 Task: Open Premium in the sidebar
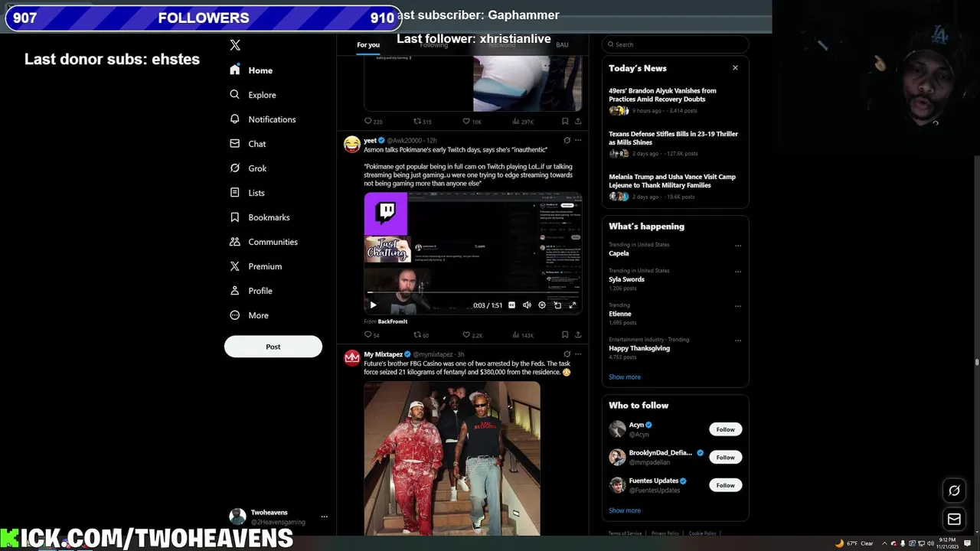(256, 266)
